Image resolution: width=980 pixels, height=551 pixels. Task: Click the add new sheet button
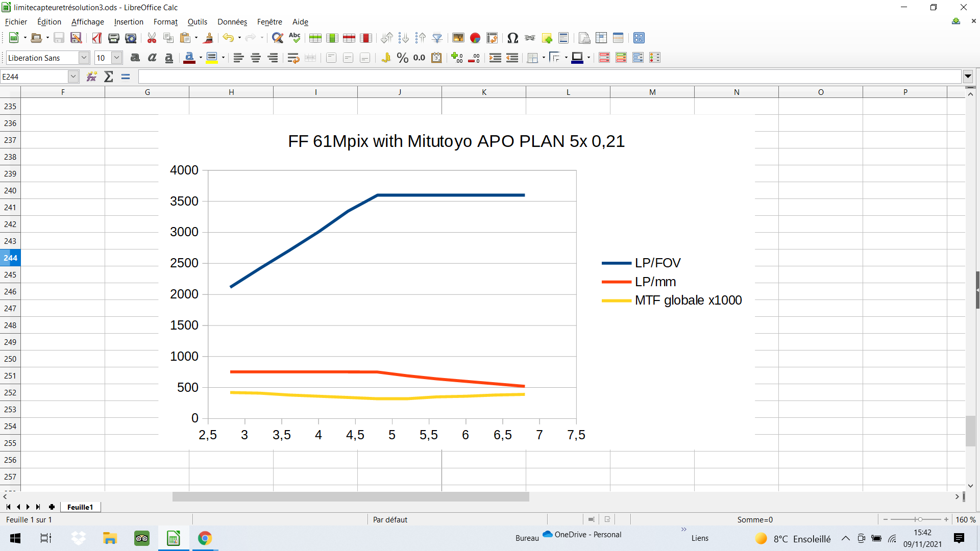tap(52, 507)
